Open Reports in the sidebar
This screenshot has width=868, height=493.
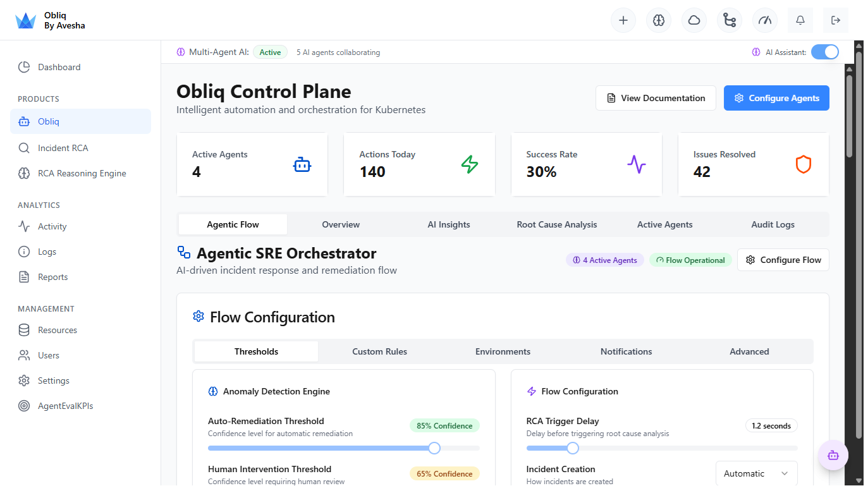(80, 277)
